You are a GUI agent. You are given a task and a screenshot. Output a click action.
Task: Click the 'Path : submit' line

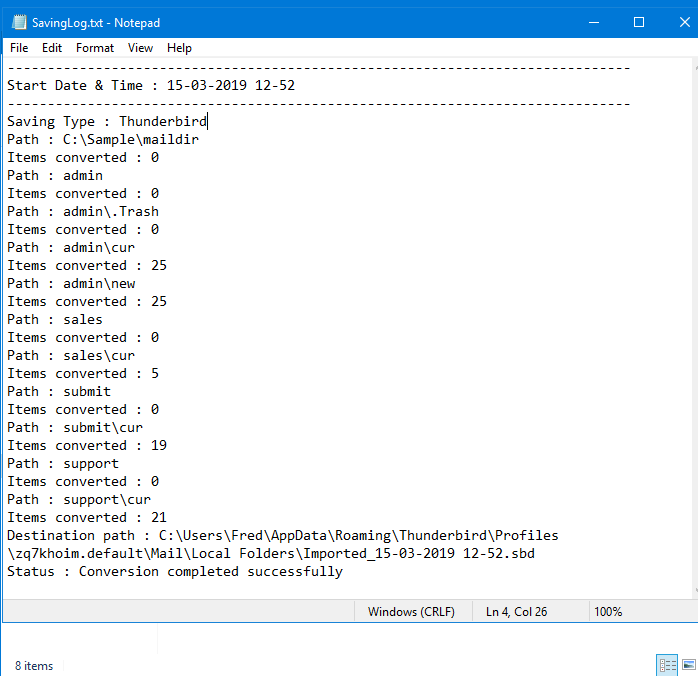[x=59, y=392]
